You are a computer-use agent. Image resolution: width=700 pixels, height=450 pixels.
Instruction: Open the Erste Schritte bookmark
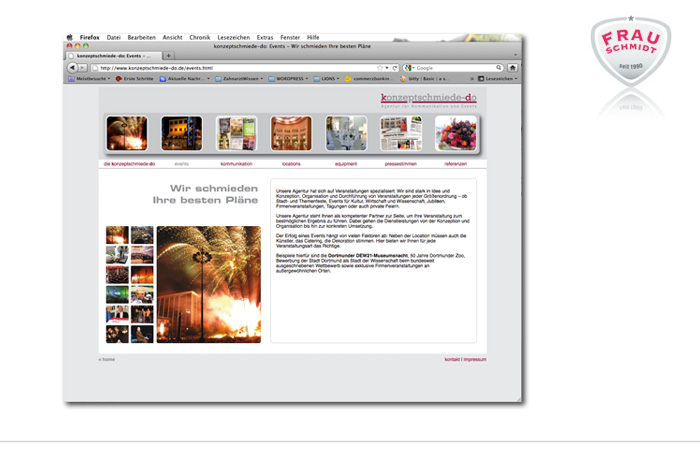pos(134,79)
